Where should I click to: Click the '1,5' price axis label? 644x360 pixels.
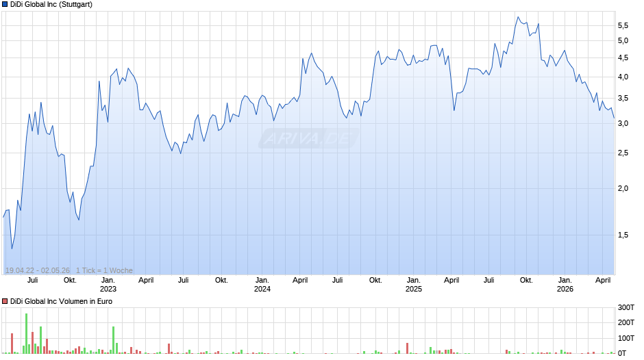pyautogui.click(x=623, y=235)
